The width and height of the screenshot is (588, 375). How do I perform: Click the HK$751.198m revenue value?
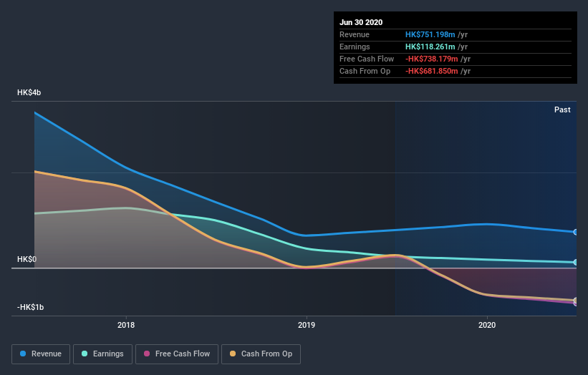click(430, 34)
